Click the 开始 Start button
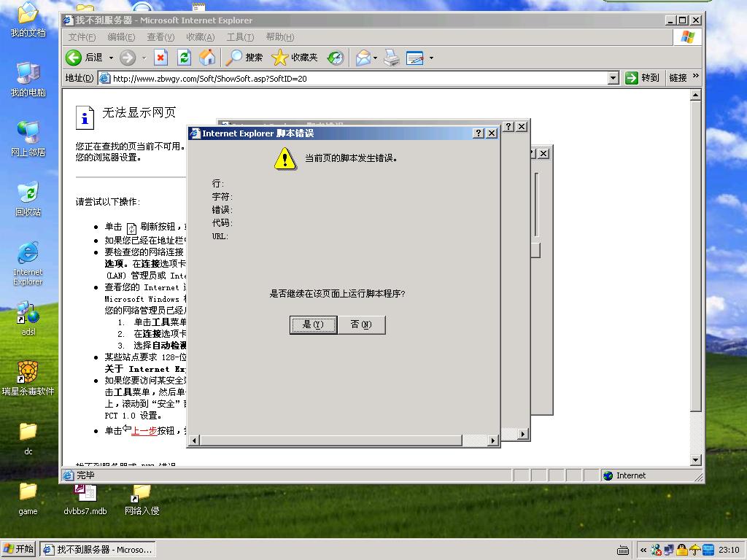The image size is (747, 560). pyautogui.click(x=18, y=549)
